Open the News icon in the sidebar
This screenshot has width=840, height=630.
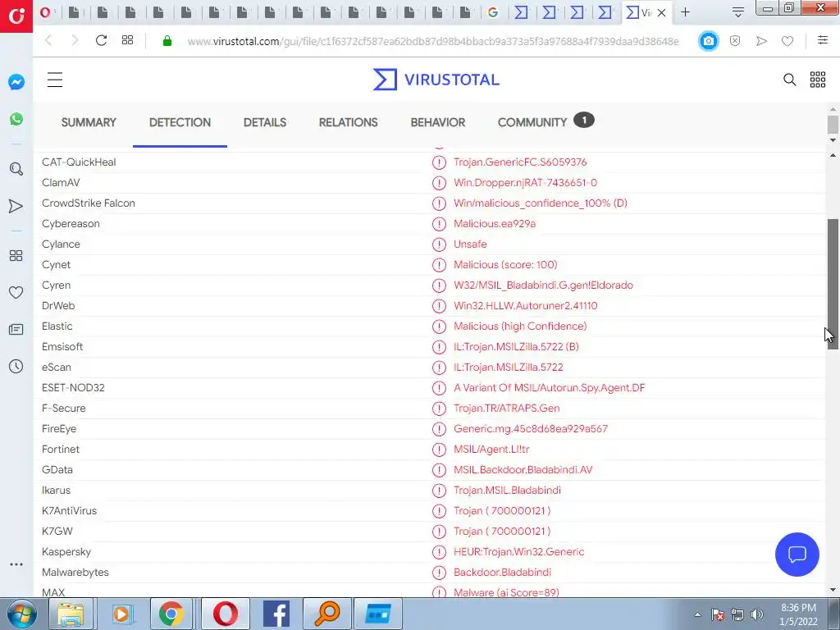click(16, 330)
